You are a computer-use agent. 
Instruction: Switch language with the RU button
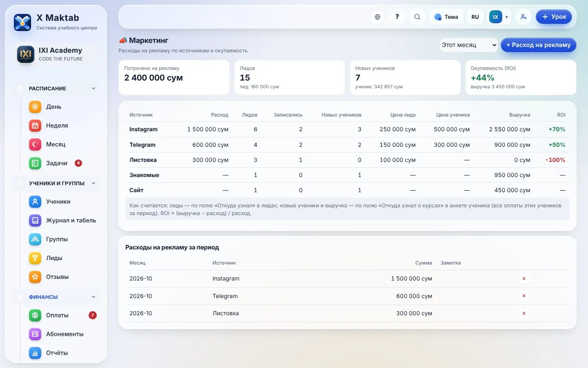tap(475, 17)
